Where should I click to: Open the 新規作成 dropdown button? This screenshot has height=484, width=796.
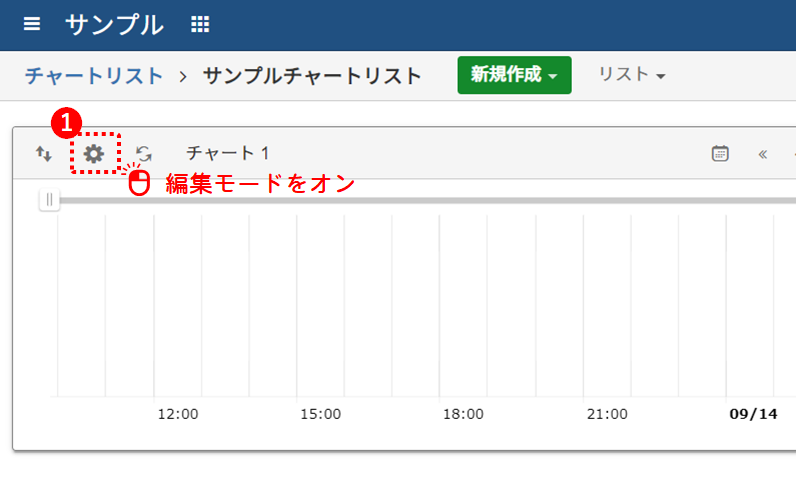[514, 75]
